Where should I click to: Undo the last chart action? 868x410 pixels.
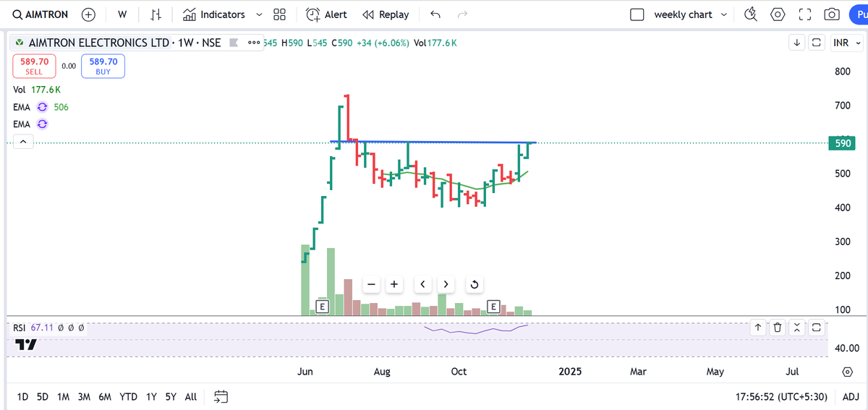[x=435, y=14]
